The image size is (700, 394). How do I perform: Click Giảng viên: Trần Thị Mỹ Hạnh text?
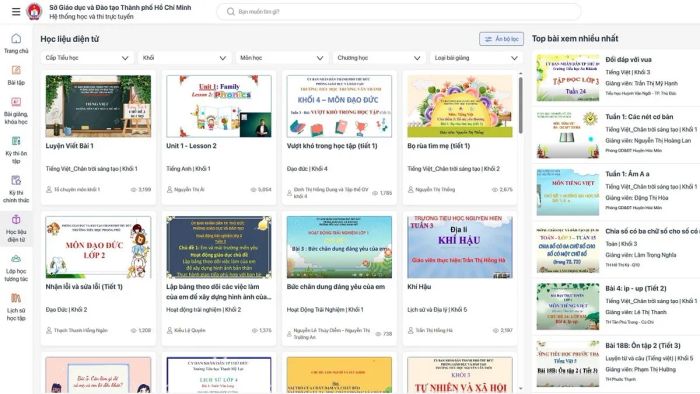tap(642, 83)
